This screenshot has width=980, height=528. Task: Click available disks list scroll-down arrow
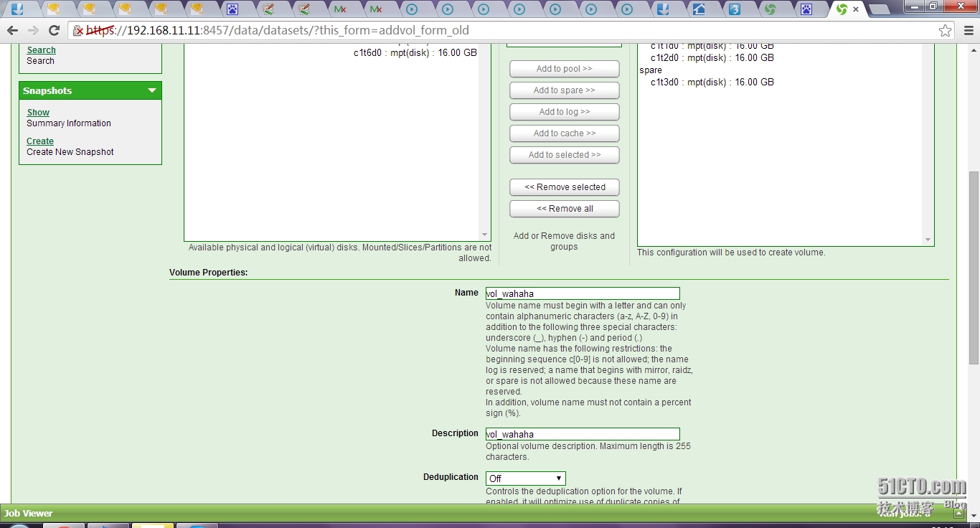[x=484, y=235]
